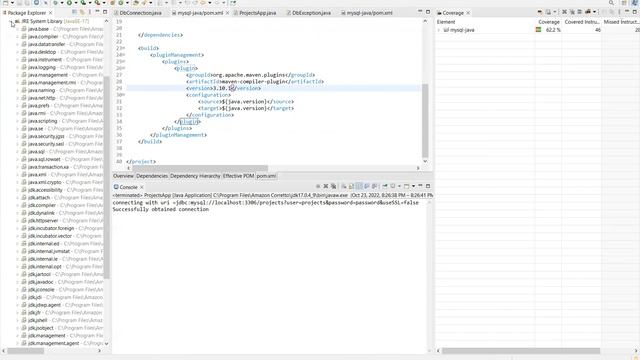Close the Console view tab
640x360 pixels.
(x=142, y=187)
